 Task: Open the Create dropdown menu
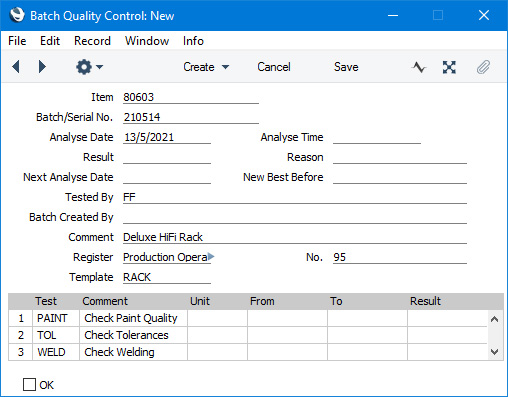point(206,67)
